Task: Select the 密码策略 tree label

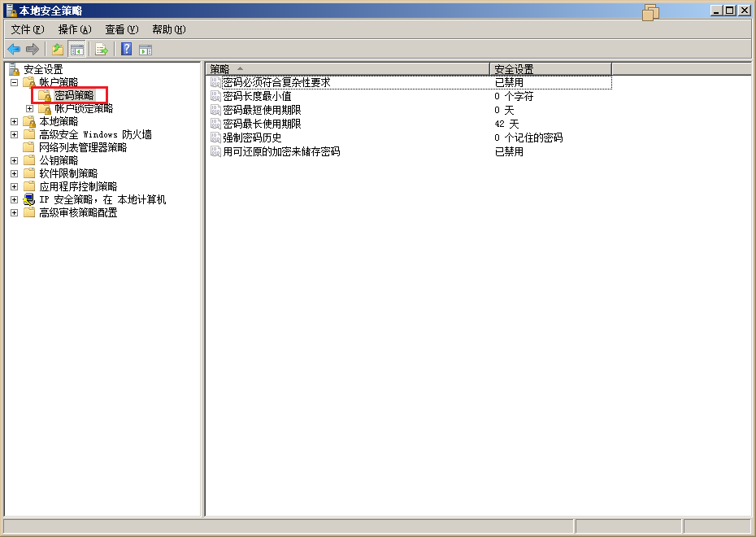Action: pyautogui.click(x=74, y=95)
